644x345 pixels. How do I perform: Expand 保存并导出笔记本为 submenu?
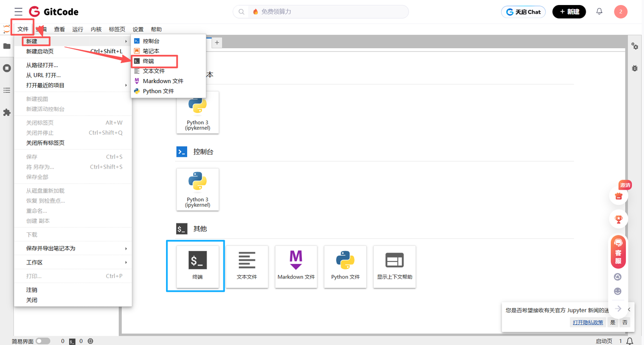pyautogui.click(x=73, y=248)
